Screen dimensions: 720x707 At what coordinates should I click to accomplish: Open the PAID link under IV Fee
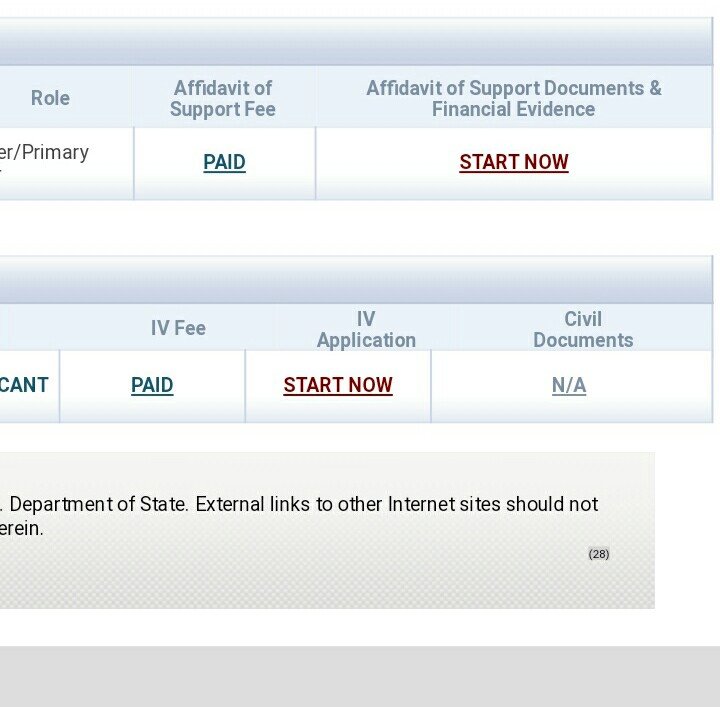tap(152, 385)
